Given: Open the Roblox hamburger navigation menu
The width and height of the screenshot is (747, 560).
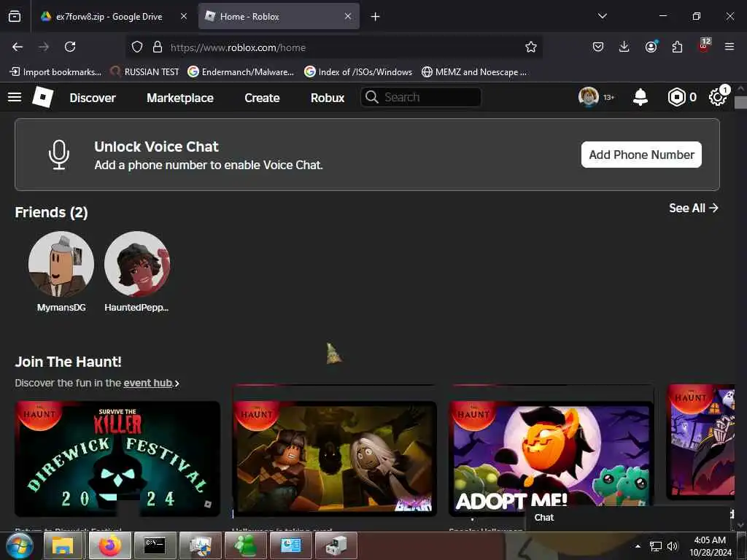Looking at the screenshot, I should (15, 97).
